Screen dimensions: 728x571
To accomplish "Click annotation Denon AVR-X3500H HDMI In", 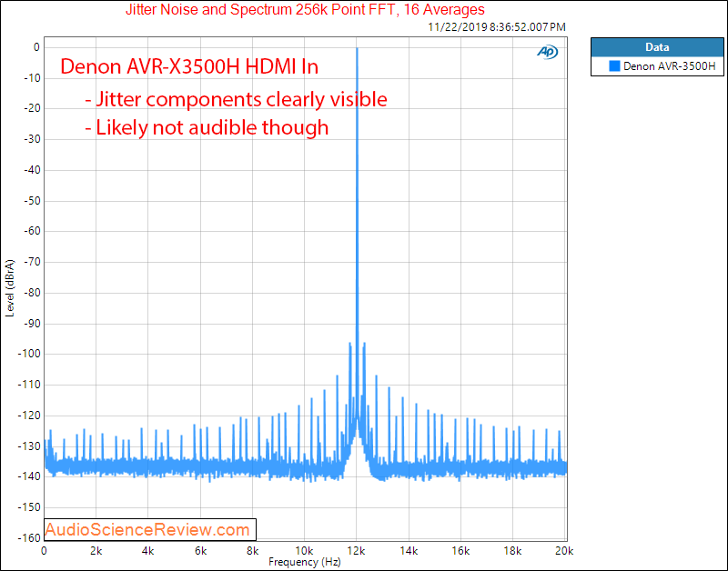I will (189, 66).
